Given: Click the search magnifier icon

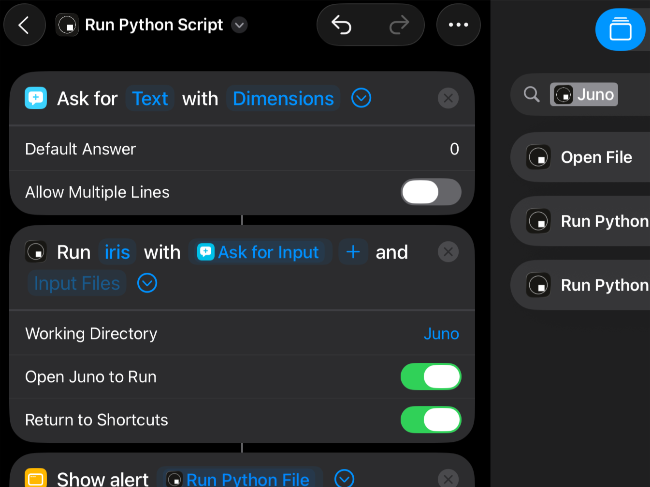Looking at the screenshot, I should pos(531,94).
